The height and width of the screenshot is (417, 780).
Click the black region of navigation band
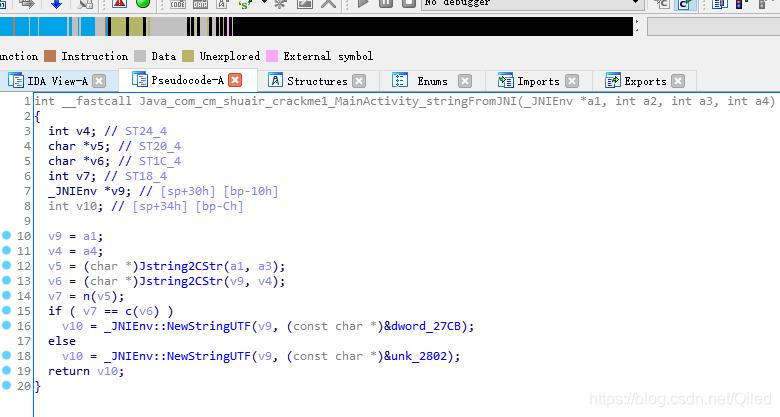point(433,26)
